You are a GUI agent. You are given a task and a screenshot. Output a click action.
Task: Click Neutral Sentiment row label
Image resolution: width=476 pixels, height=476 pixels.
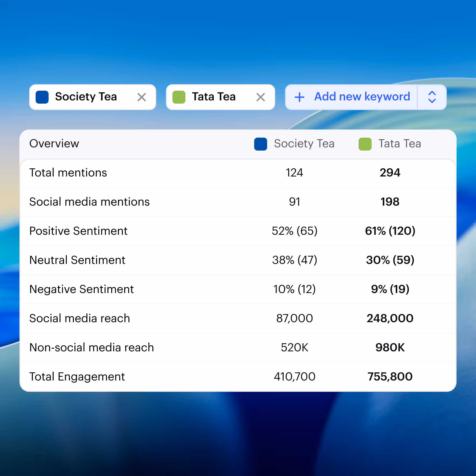click(x=77, y=260)
